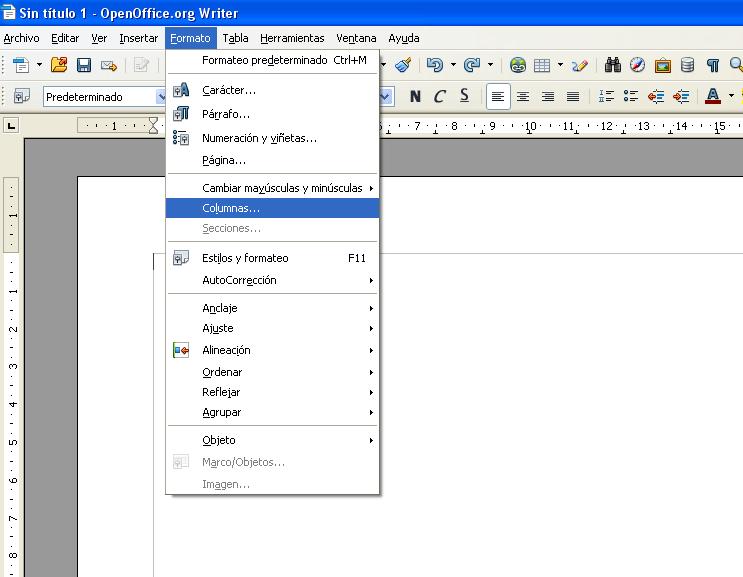Click the Hyperlink globe icon
743x577 pixels.
(517, 65)
